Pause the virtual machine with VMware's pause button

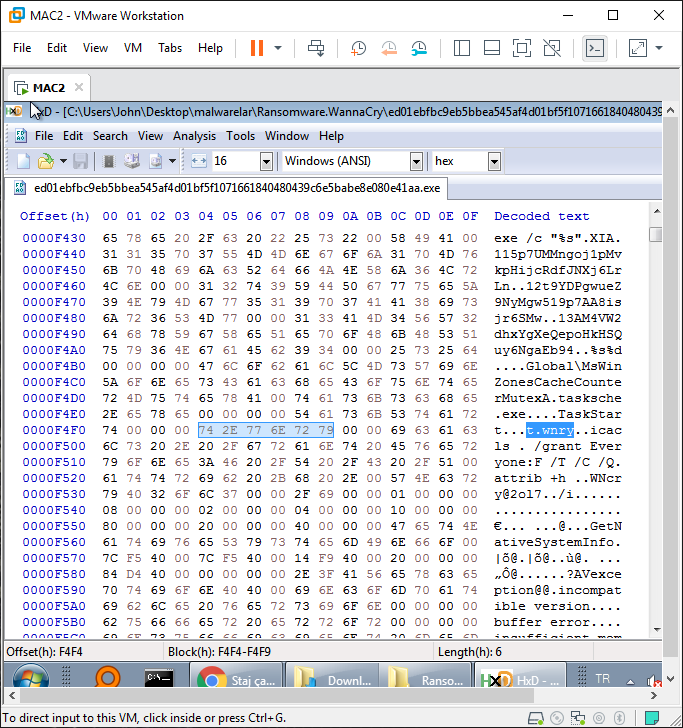[x=257, y=48]
